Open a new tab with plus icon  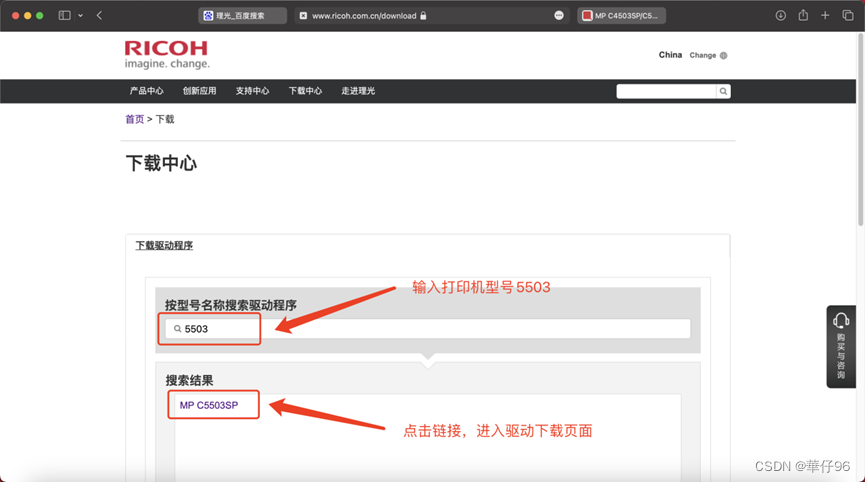825,15
